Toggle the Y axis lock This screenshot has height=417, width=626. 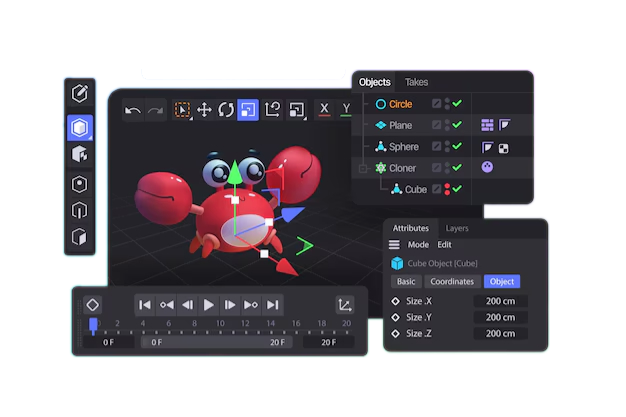point(346,109)
